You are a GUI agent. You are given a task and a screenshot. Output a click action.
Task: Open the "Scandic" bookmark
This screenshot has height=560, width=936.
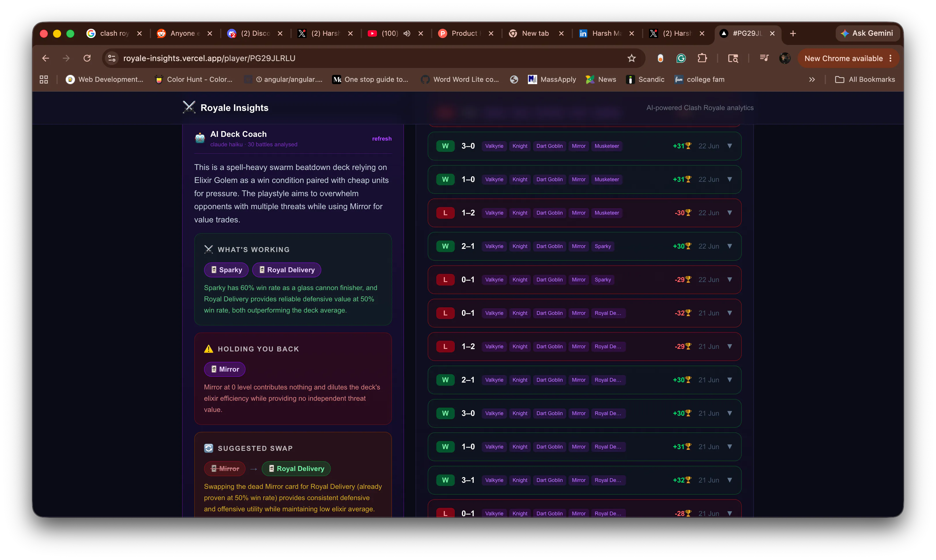click(x=645, y=79)
